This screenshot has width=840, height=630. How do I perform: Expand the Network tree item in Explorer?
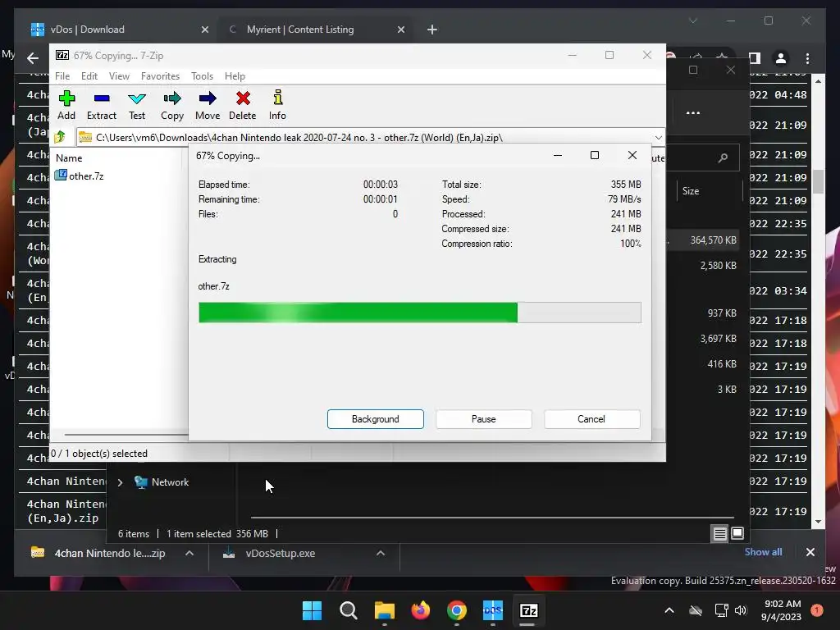point(120,482)
